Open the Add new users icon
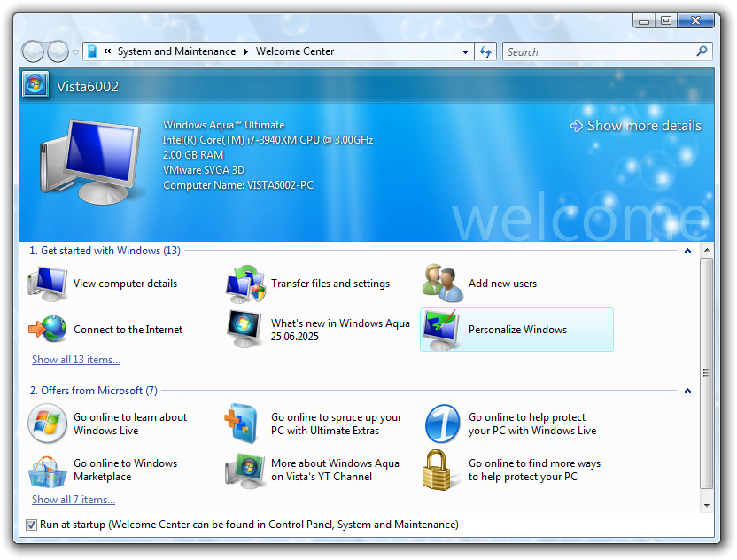 pos(443,284)
